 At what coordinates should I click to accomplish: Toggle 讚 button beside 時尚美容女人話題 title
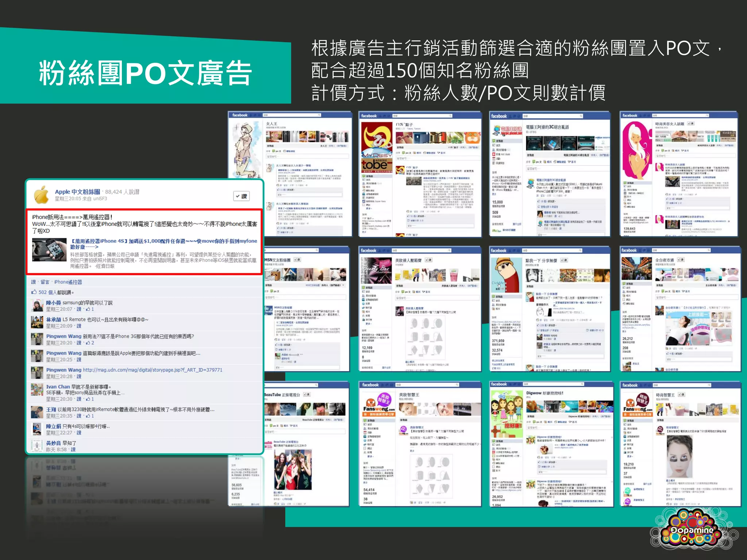point(691,124)
